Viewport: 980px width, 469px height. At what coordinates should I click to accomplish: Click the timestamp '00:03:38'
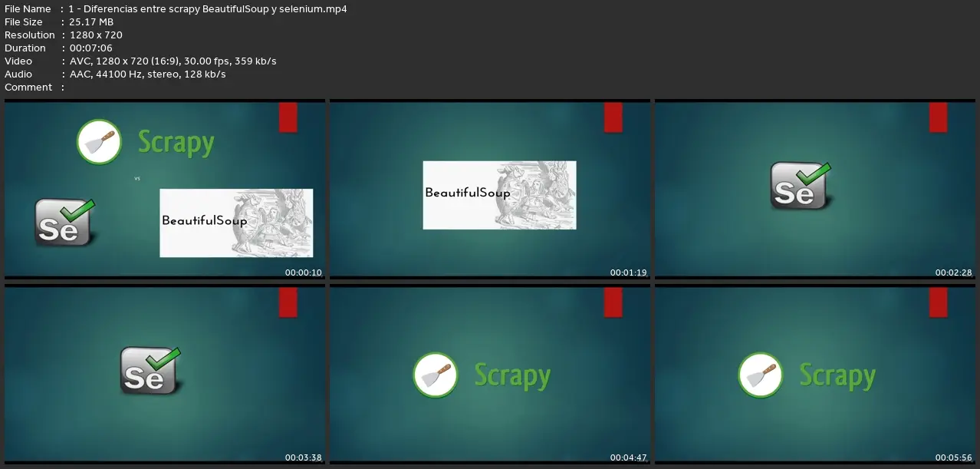coord(303,457)
